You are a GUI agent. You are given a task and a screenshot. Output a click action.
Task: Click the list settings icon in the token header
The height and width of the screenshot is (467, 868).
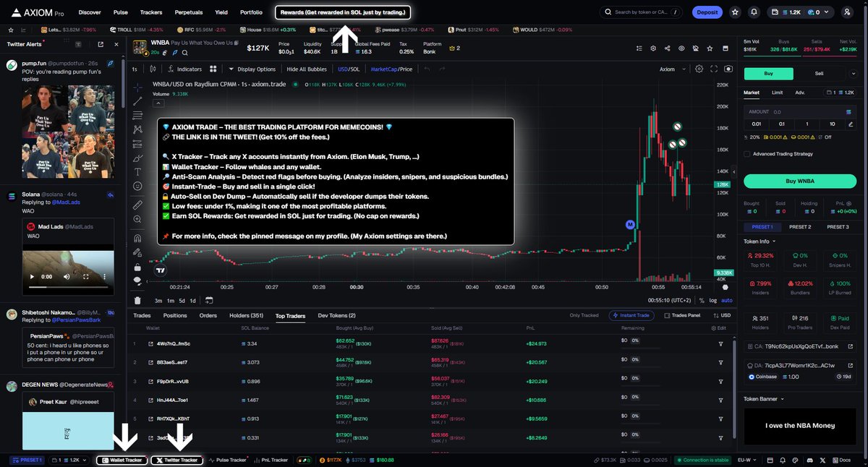coord(639,48)
